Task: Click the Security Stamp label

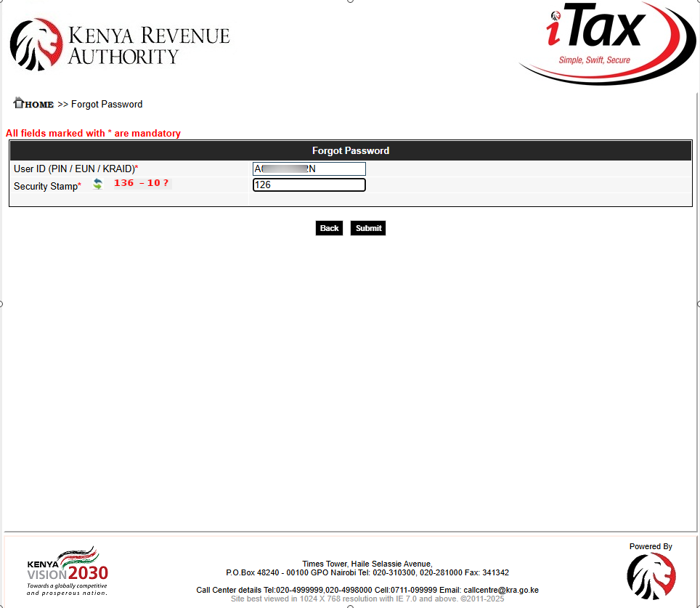Action: click(x=45, y=187)
